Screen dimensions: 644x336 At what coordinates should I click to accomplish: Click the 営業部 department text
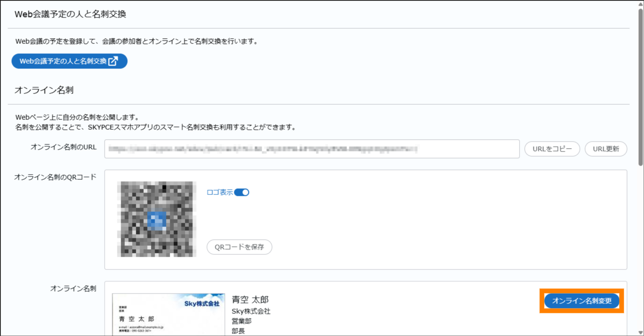[242, 321]
